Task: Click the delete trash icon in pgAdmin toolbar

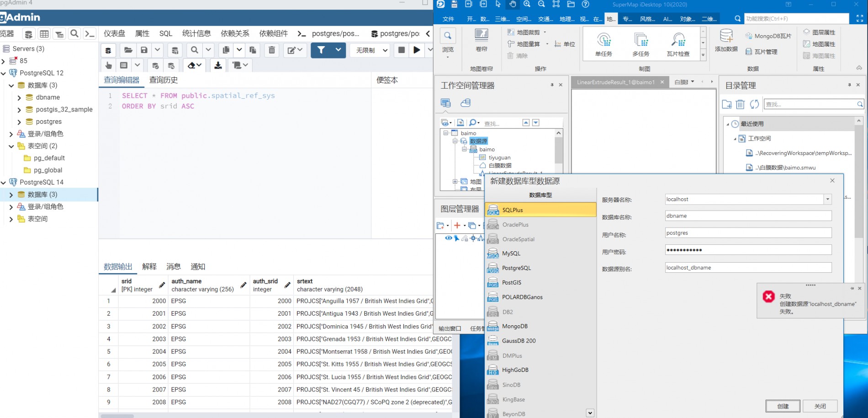Action: pos(272,50)
